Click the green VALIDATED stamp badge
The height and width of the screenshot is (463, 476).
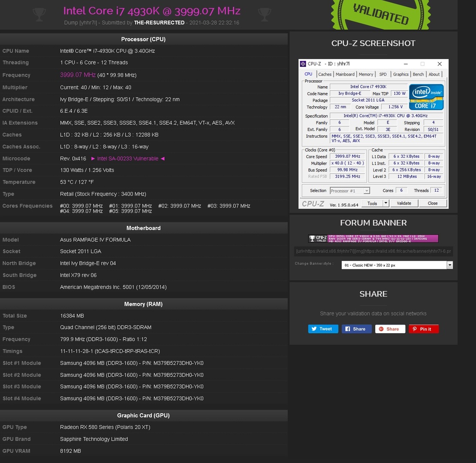pyautogui.click(x=380, y=14)
